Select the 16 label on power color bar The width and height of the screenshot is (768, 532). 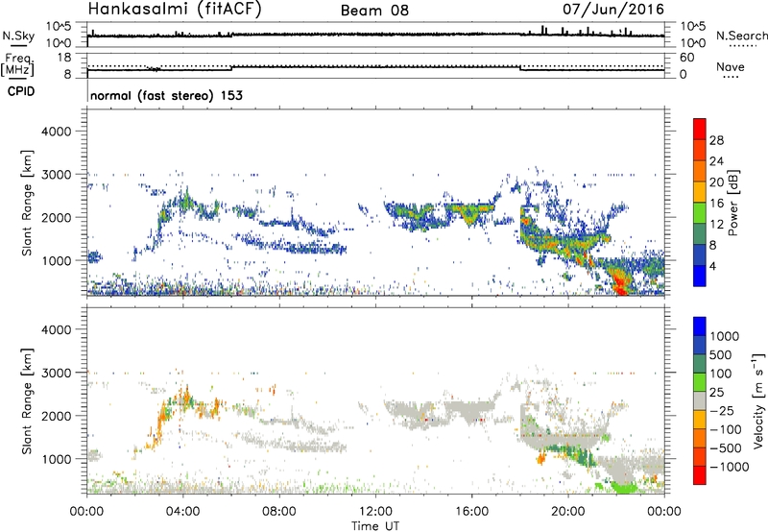point(716,204)
